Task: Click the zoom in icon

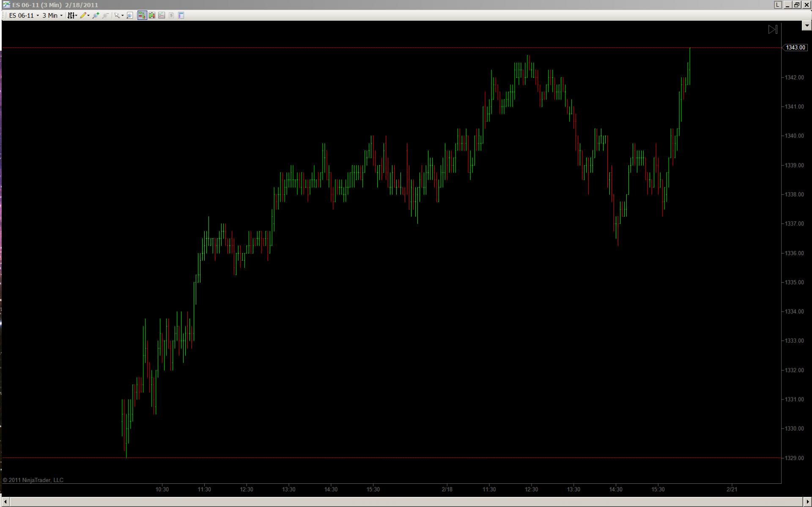Action: [96, 15]
